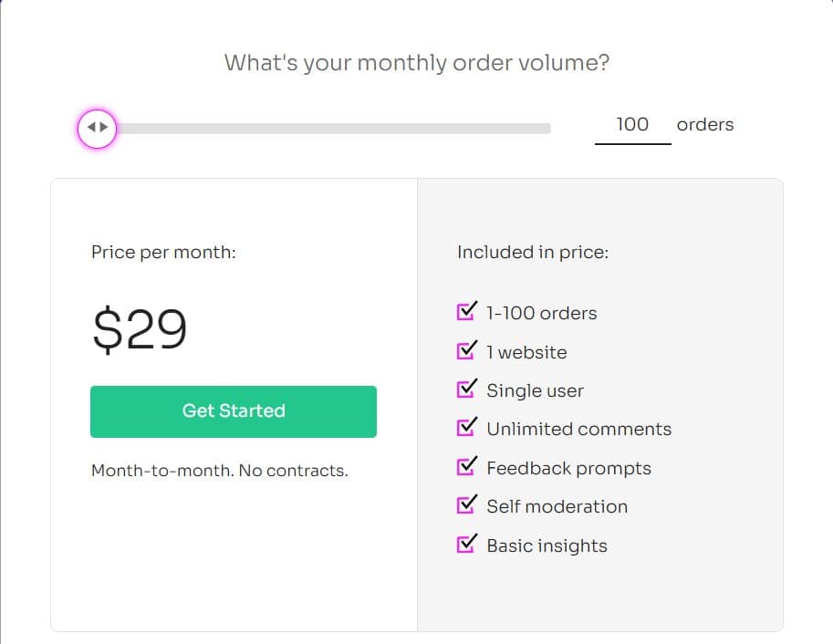Click the $29 price display
The width and height of the screenshot is (833, 644).
click(x=139, y=328)
